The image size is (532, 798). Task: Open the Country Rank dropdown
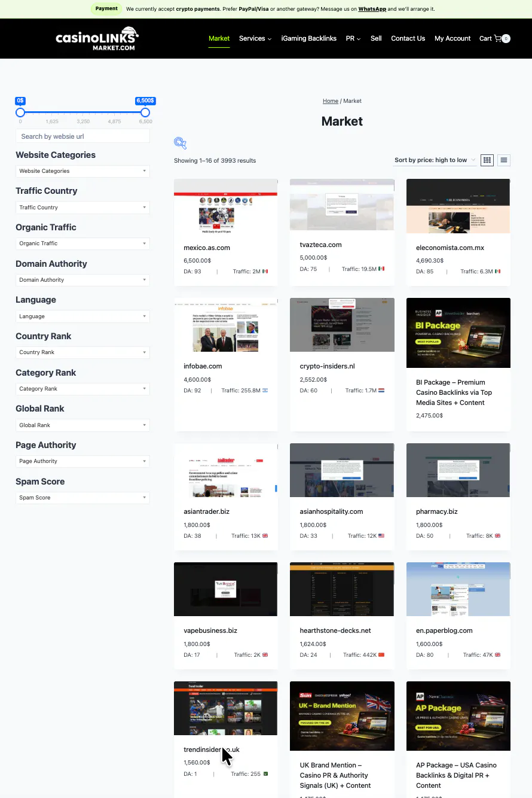82,352
